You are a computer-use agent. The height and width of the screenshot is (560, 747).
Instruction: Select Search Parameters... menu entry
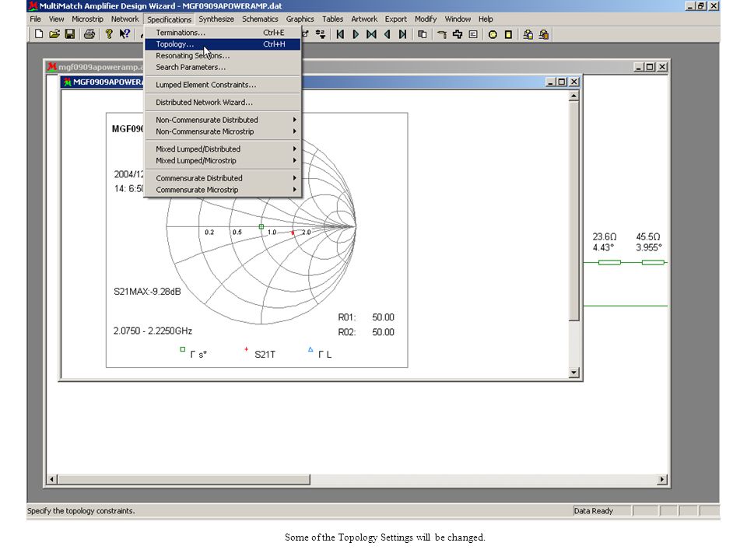(223, 67)
